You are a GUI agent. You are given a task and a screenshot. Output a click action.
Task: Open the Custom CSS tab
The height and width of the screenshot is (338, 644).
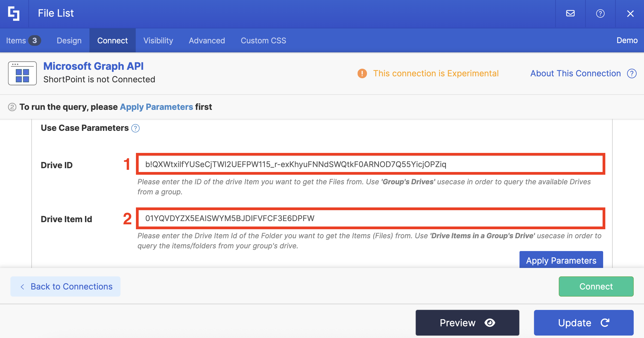click(x=263, y=41)
